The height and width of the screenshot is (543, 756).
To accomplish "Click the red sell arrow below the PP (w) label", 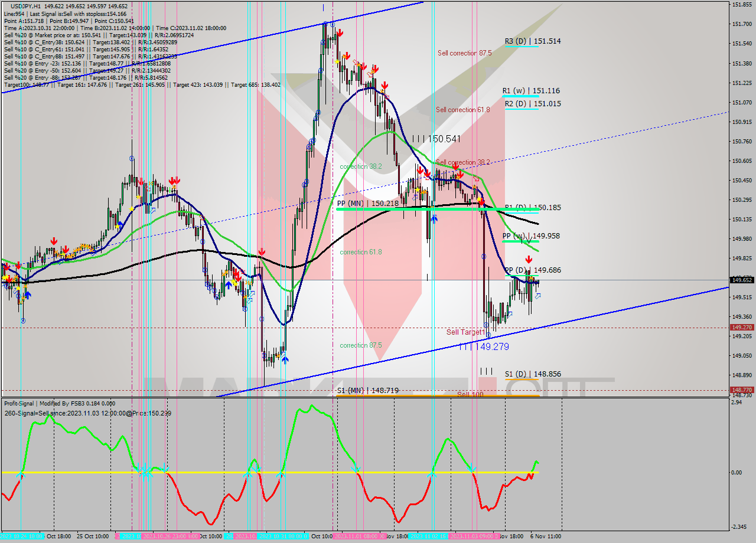I will point(529,260).
